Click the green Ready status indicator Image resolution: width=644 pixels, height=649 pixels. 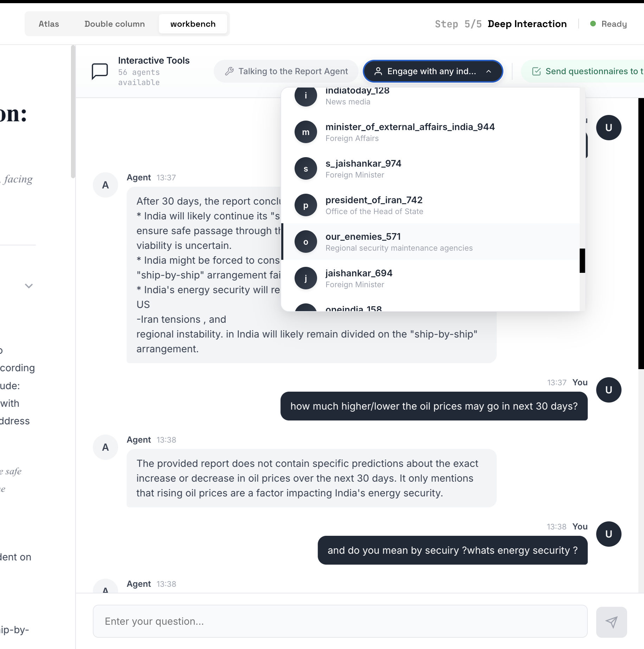[x=593, y=24]
